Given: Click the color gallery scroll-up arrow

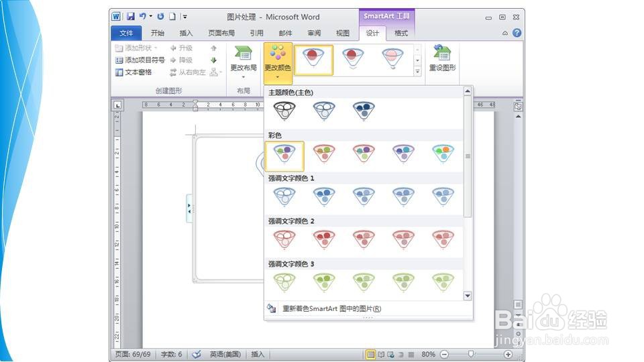Looking at the screenshot, I should 468,91.
